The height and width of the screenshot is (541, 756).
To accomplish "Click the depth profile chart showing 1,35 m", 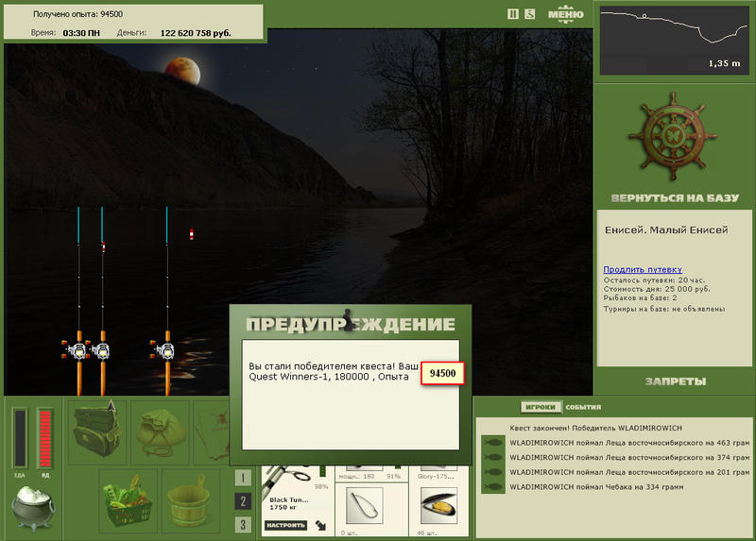I will [x=674, y=41].
